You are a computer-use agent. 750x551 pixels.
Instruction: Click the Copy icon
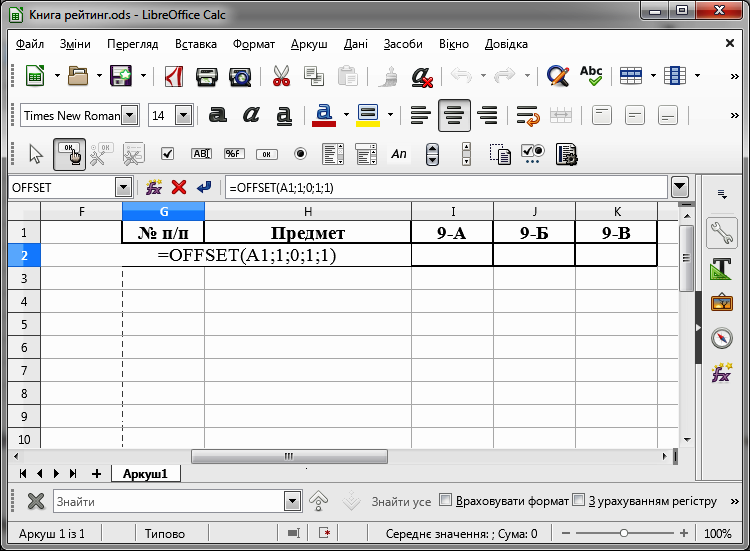coord(314,76)
